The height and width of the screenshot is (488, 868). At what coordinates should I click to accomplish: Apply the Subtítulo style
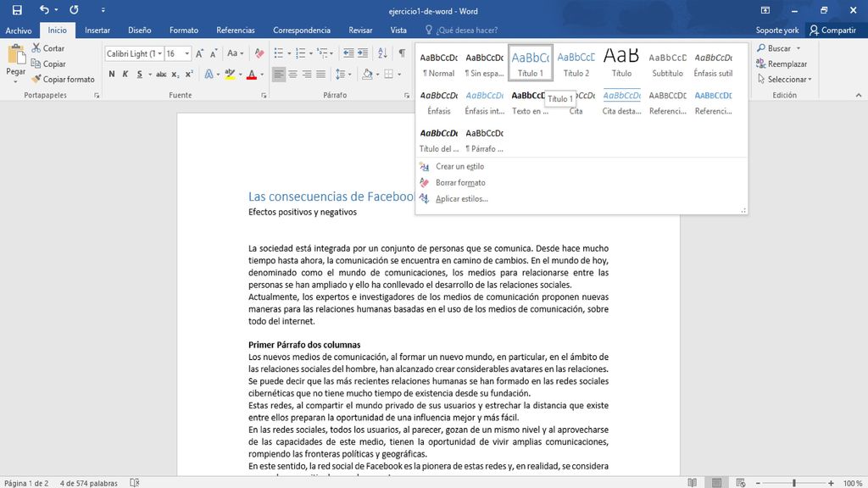click(x=667, y=63)
